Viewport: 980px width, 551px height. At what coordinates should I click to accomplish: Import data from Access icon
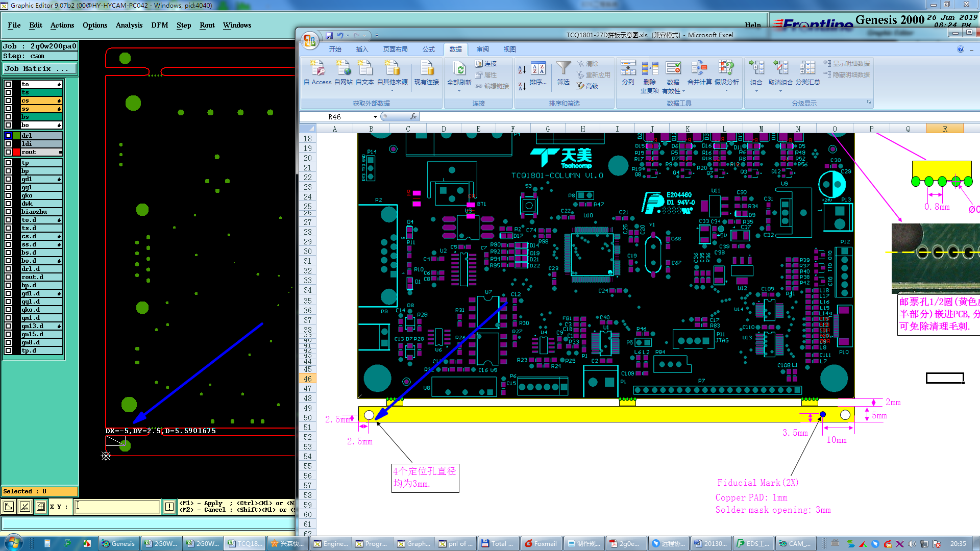point(317,68)
